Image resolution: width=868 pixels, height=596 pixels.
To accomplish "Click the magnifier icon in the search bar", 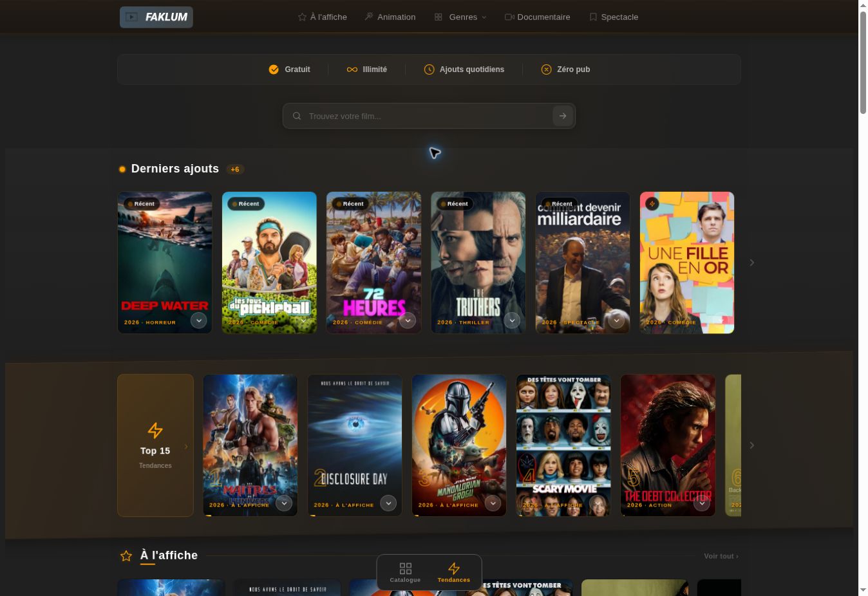I will (x=297, y=116).
